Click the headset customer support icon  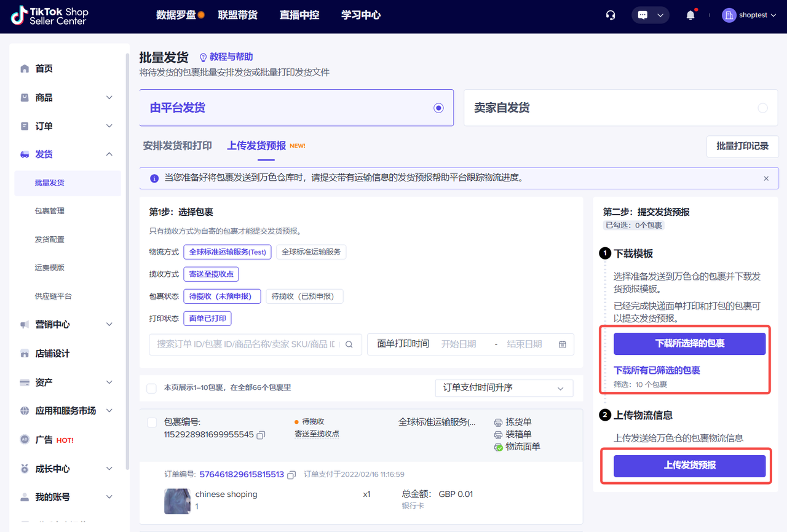pyautogui.click(x=611, y=15)
